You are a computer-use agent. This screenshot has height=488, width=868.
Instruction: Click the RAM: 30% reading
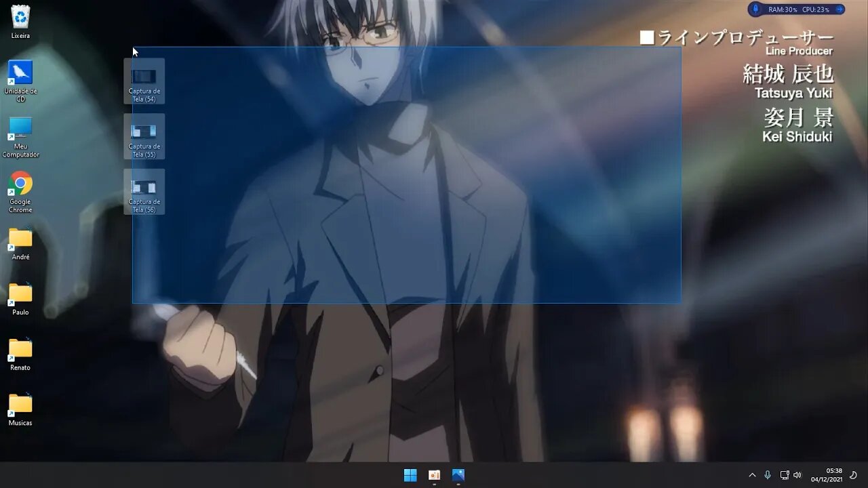[783, 9]
